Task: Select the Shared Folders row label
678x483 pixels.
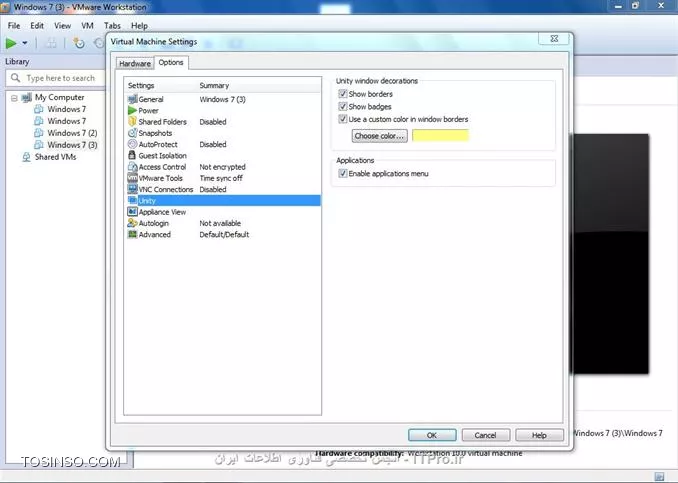Action: pos(163,122)
